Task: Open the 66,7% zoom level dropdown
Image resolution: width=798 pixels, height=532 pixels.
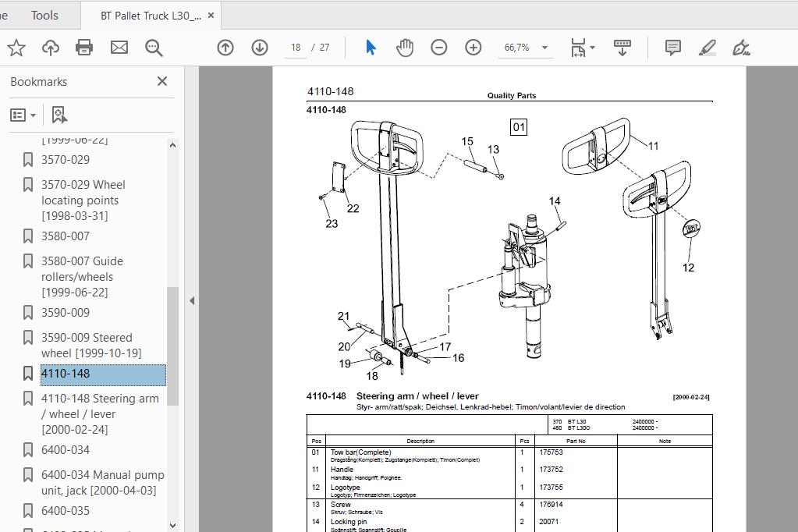Action: pyautogui.click(x=526, y=48)
